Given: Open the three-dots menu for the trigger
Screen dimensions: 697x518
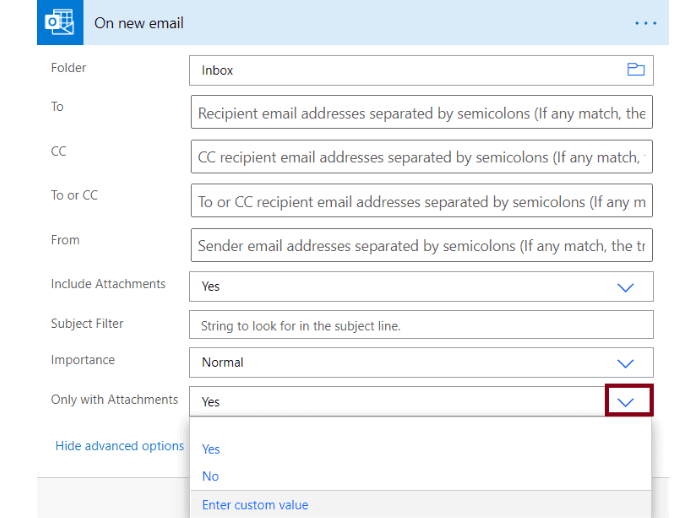Looking at the screenshot, I should [x=645, y=23].
